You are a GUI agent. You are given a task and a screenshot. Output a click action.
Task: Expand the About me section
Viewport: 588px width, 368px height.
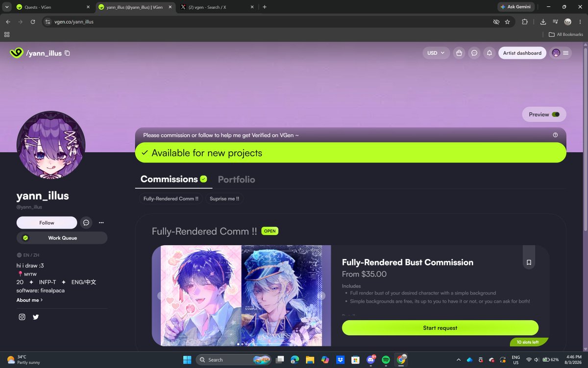click(x=29, y=300)
